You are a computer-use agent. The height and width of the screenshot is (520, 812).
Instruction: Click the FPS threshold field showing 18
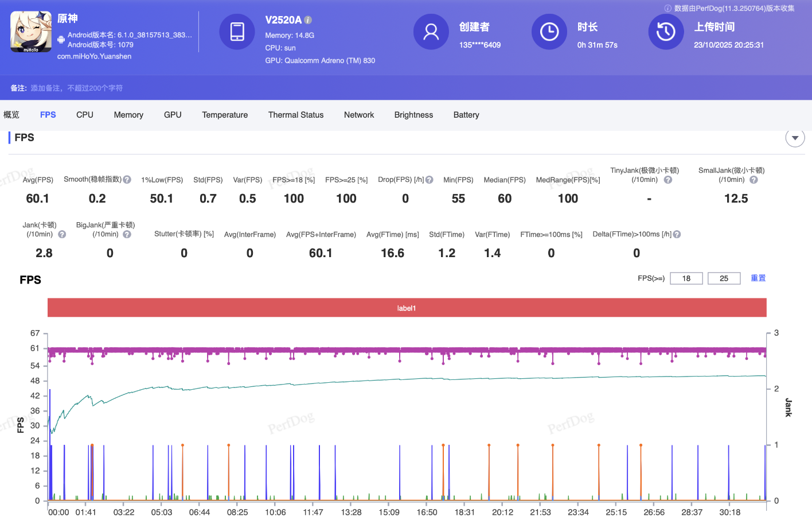click(686, 278)
